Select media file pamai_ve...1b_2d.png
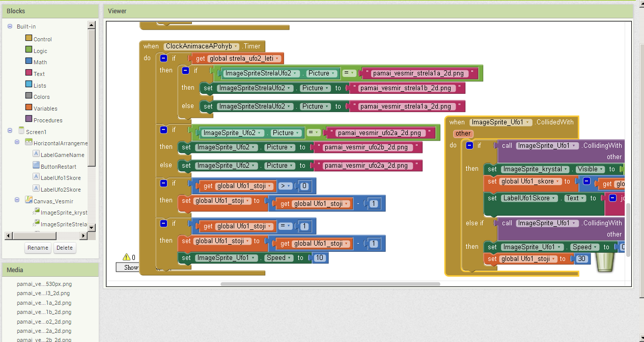 (x=44, y=312)
